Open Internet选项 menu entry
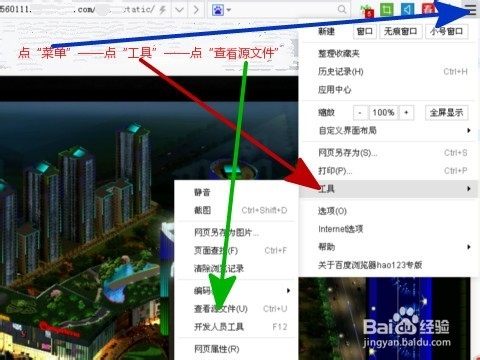This screenshot has width=480, height=360. point(388,229)
